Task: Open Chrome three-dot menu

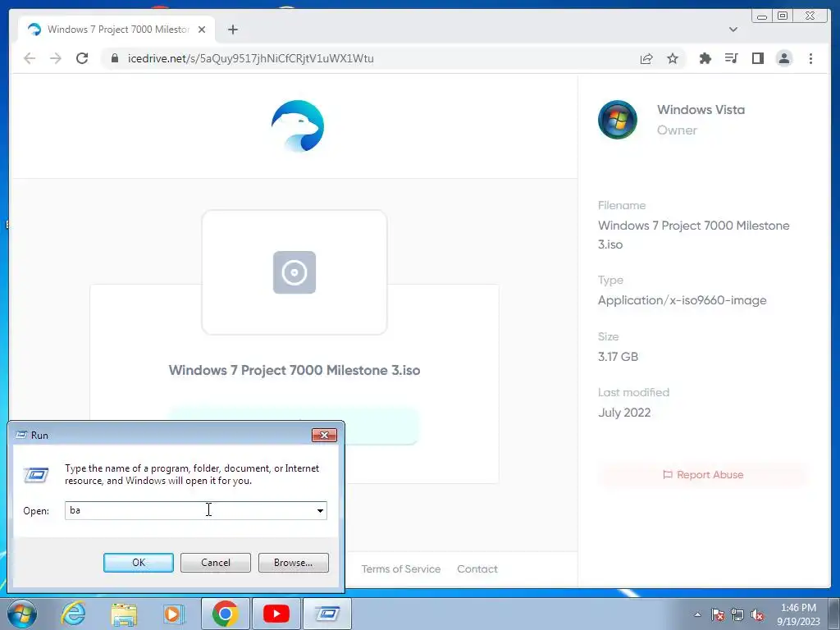Action: coord(810,58)
